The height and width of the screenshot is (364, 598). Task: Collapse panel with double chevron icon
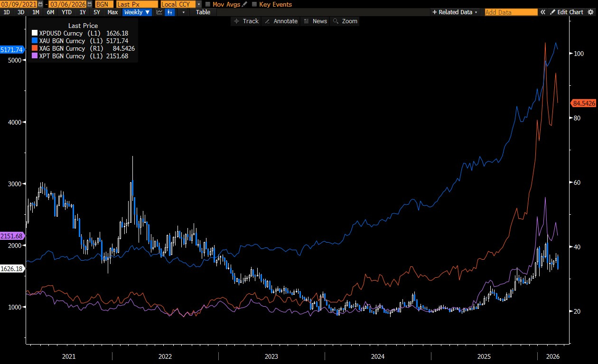click(x=543, y=12)
